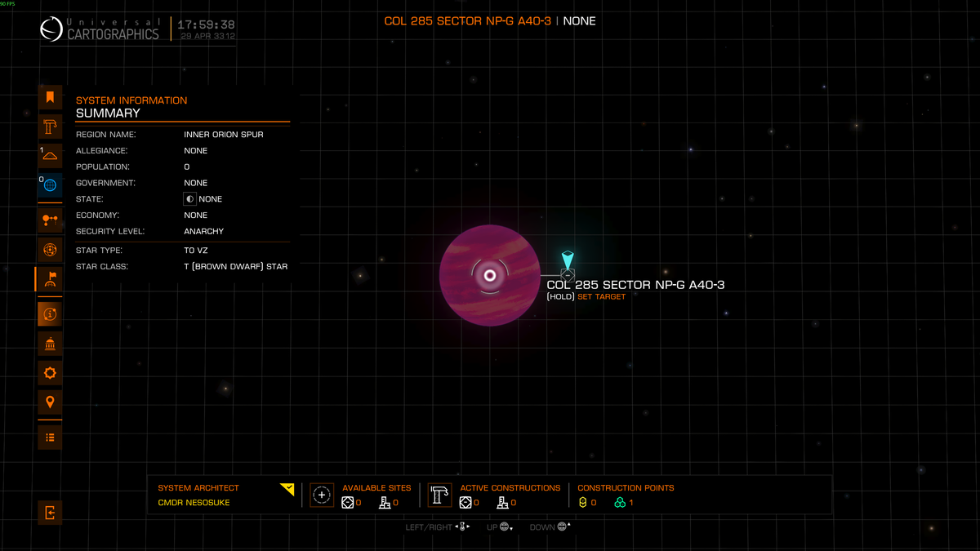Click the CONSTRUCTION POINTS heading
This screenshot has height=551, width=980.
click(626, 488)
